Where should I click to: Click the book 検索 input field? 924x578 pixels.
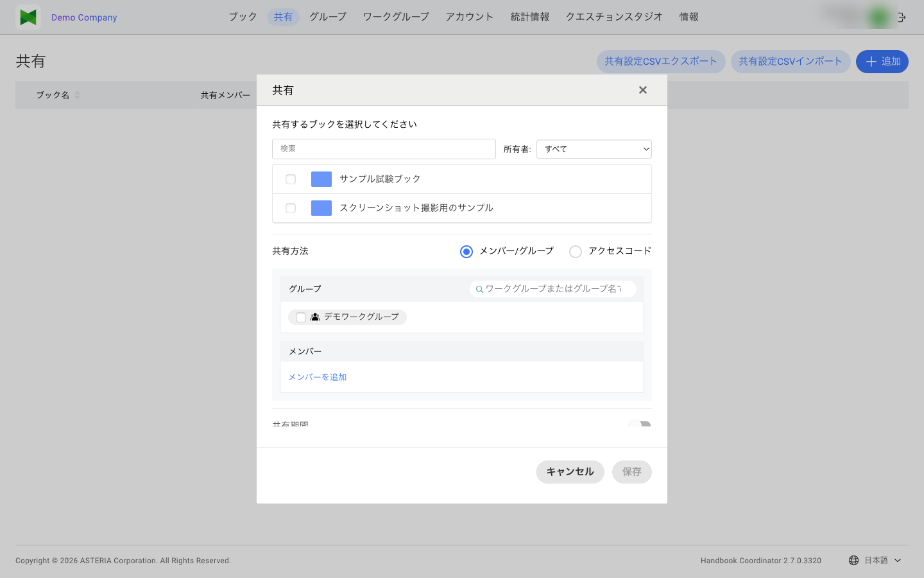[x=384, y=149]
